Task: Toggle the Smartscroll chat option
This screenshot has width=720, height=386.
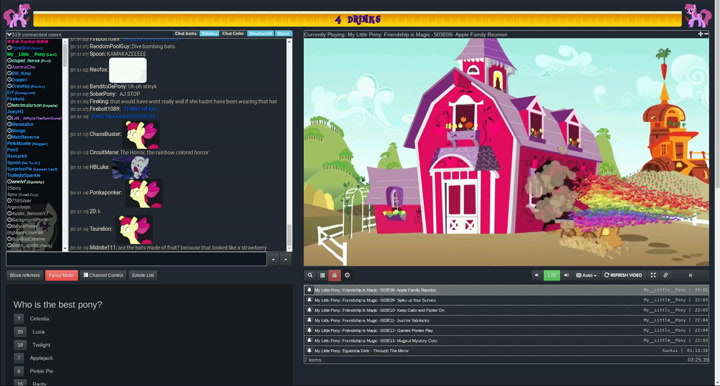Action: point(260,34)
